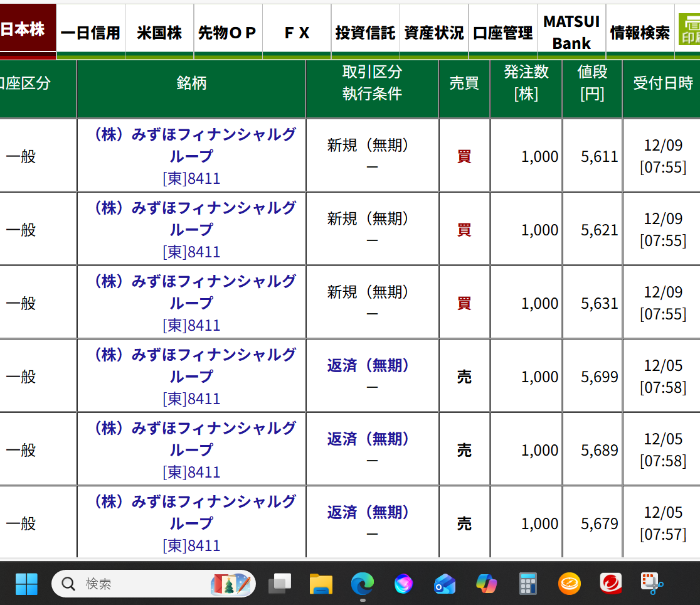The image size is (700, 605).
Task: Open the MATSUI Bank tab
Action: click(x=571, y=33)
